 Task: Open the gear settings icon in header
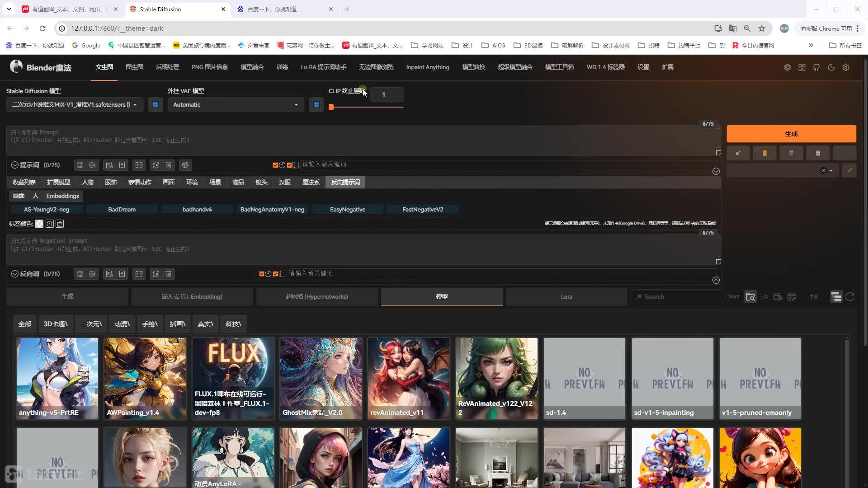[x=846, y=67]
